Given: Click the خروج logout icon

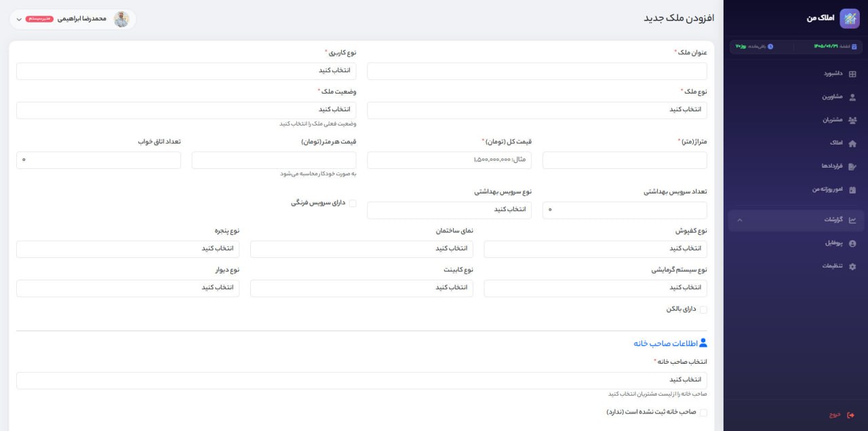Looking at the screenshot, I should [851, 414].
